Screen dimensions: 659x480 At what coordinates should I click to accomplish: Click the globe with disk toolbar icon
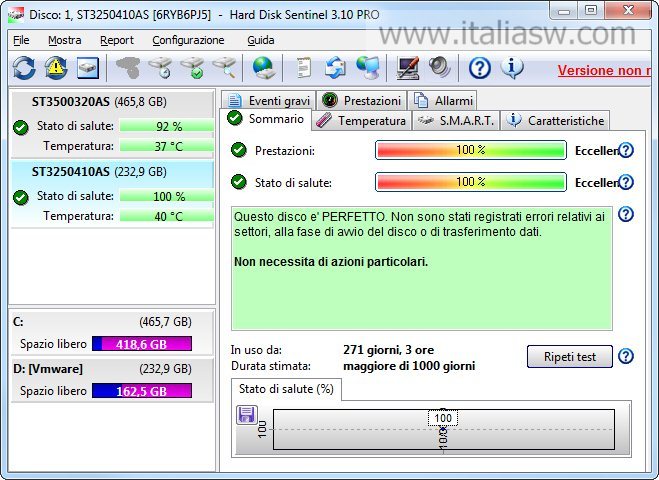tap(264, 68)
